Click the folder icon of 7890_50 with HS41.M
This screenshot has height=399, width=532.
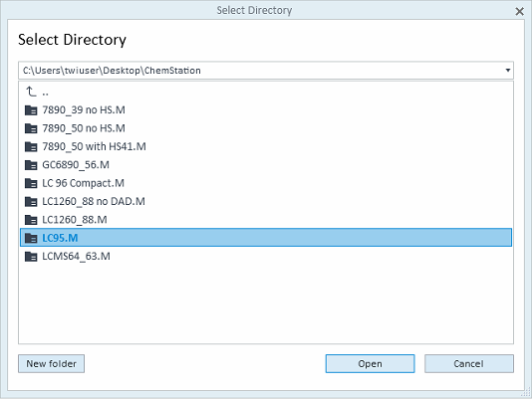point(31,147)
